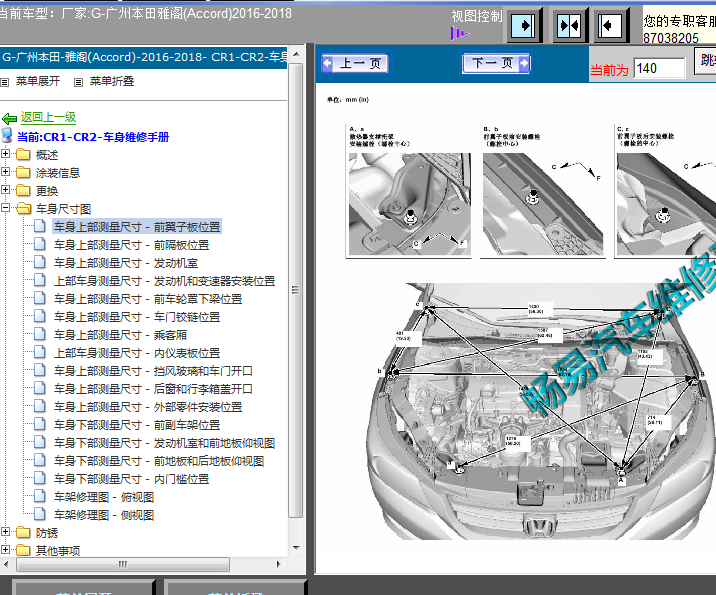Open 车身上部测量尺寸 - 发动机室
Screen dimensions: 716x595
click(126, 263)
